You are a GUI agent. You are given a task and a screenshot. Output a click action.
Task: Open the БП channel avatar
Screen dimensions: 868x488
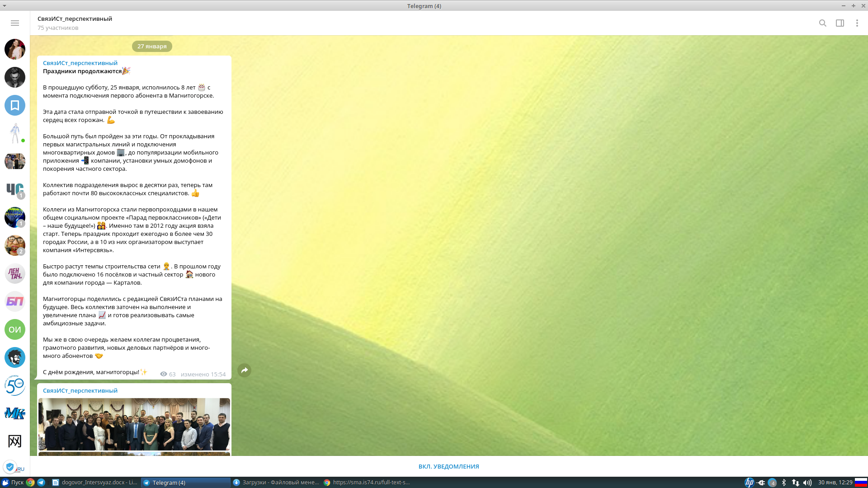[15, 301]
